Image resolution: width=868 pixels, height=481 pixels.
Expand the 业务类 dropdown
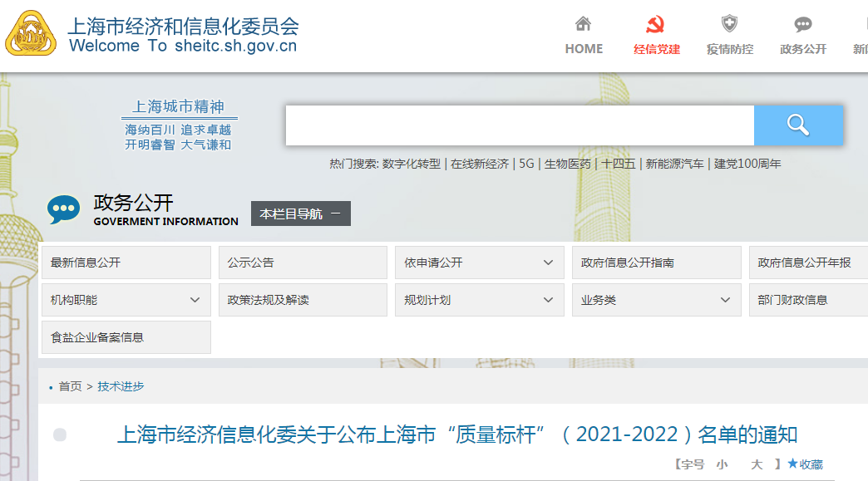[x=657, y=300]
